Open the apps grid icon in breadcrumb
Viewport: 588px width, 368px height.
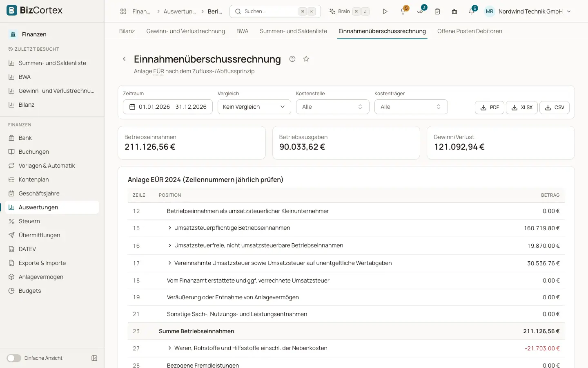pos(123,11)
